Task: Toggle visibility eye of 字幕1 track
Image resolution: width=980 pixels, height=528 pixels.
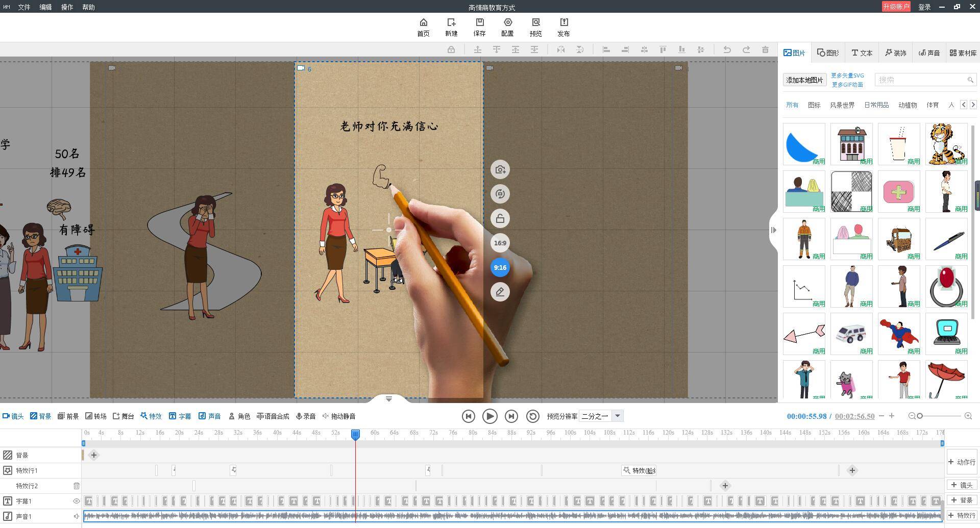Action: (77, 501)
